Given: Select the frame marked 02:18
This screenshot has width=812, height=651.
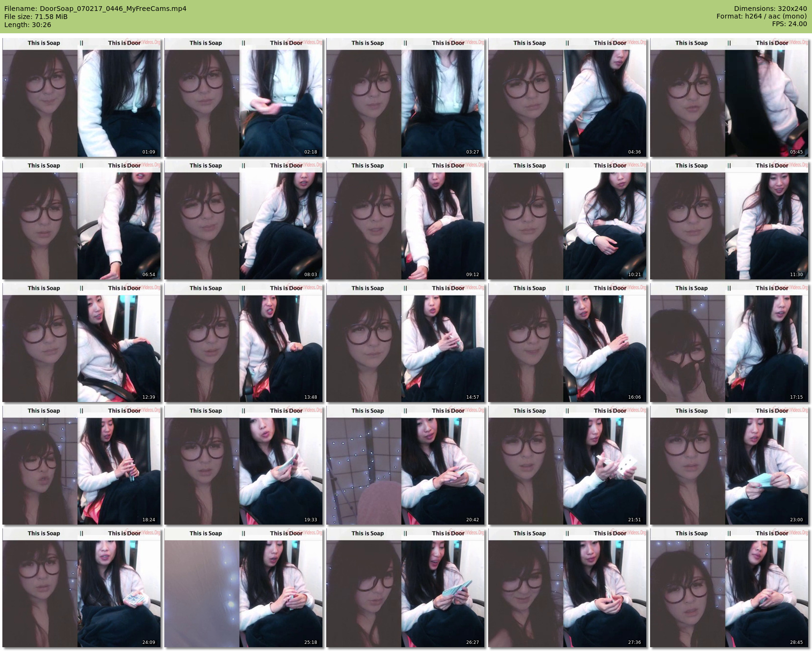Looking at the screenshot, I should pos(244,97).
